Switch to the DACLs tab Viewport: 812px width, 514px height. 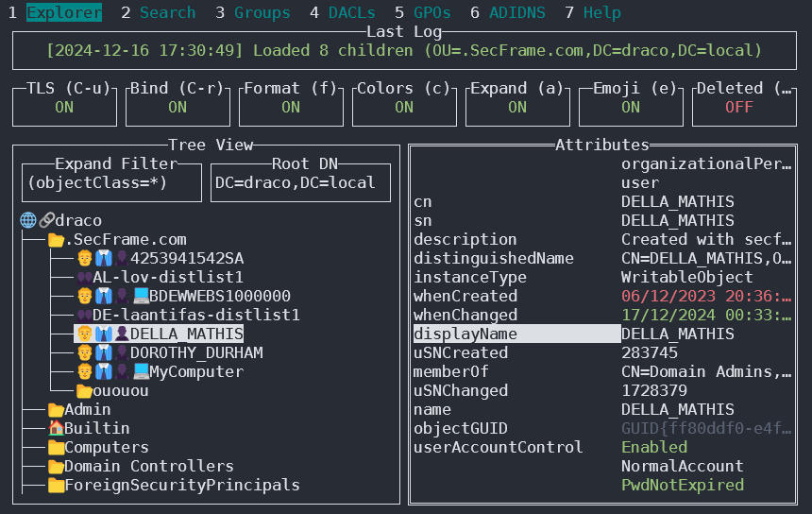[351, 12]
